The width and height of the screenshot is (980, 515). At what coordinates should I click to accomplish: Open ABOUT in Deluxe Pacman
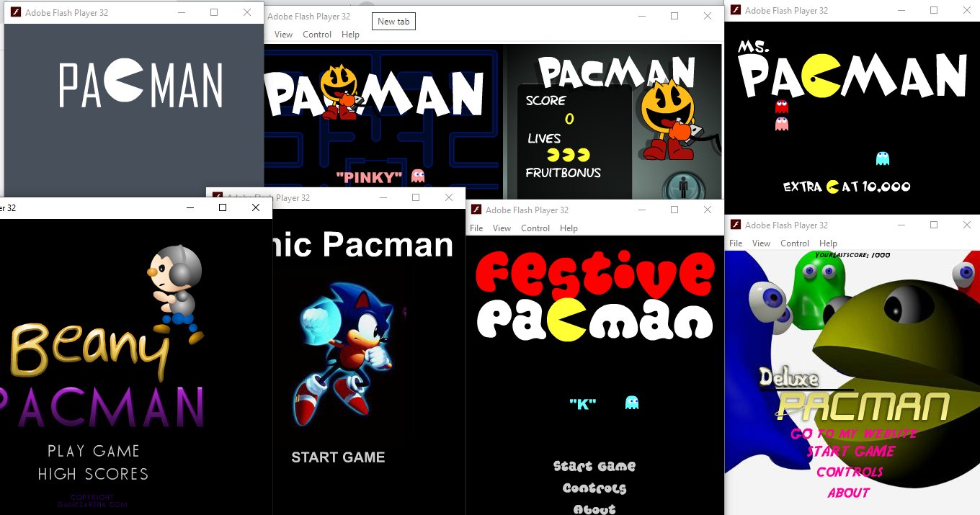[849, 493]
